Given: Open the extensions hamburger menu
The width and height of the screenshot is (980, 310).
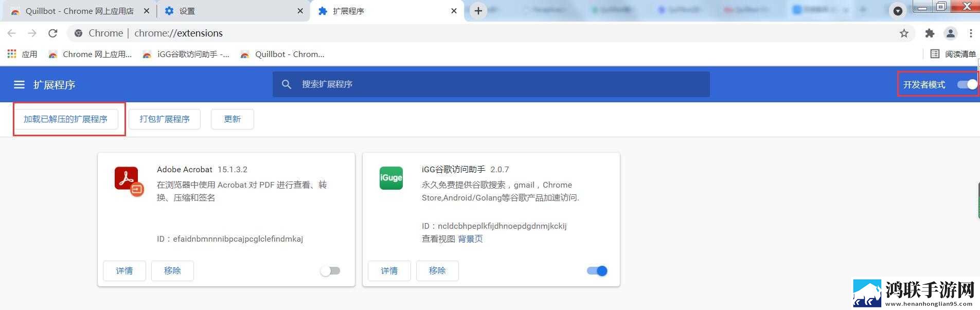Looking at the screenshot, I should (x=19, y=84).
